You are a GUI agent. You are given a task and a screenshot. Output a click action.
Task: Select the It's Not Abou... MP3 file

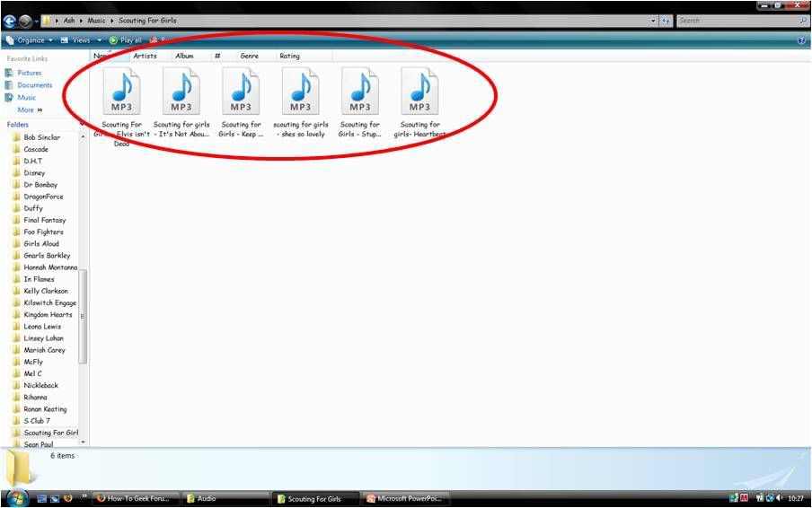coord(181,102)
